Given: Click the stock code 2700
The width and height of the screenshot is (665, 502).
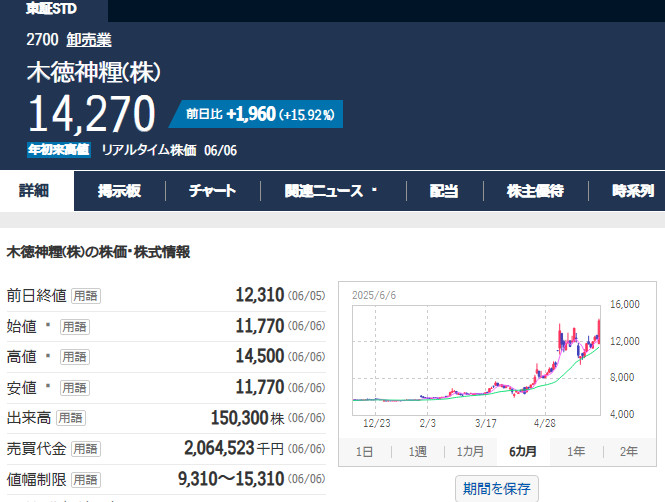Looking at the screenshot, I should point(42,40).
